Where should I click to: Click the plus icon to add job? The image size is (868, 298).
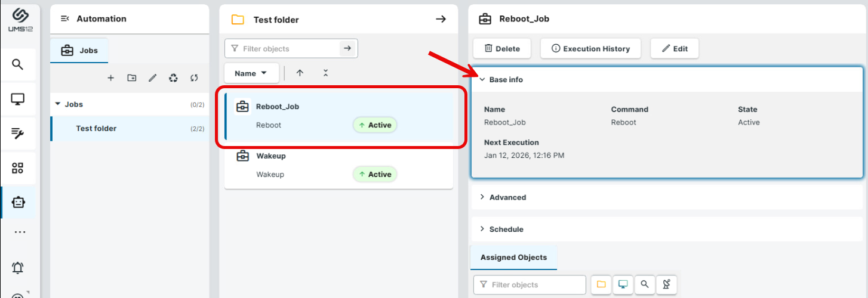pos(110,78)
